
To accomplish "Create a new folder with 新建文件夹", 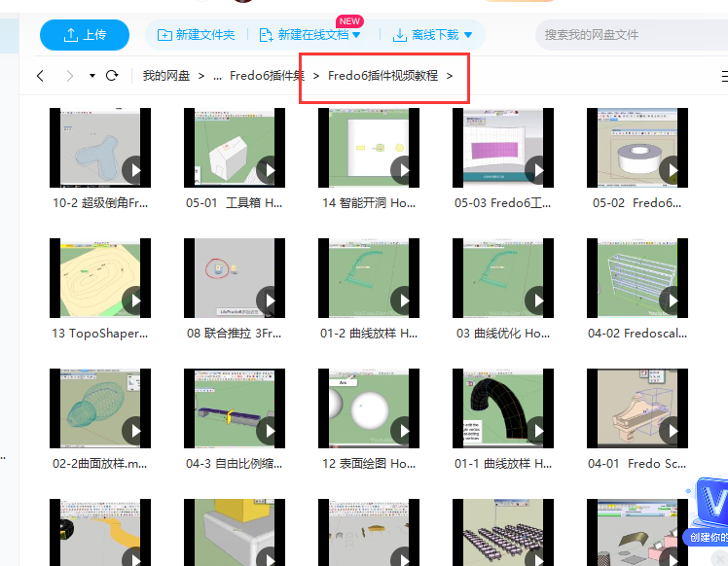I will [x=196, y=35].
